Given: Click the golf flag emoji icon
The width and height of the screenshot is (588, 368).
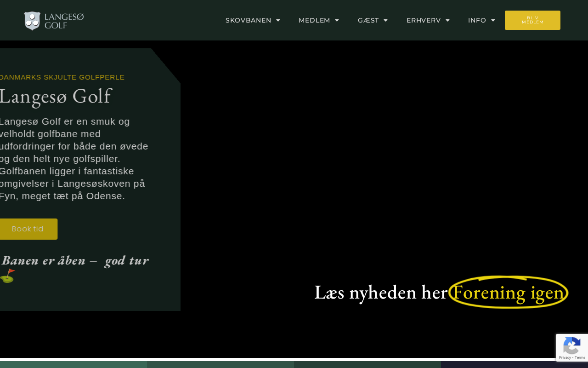Looking at the screenshot, I should [x=7, y=276].
